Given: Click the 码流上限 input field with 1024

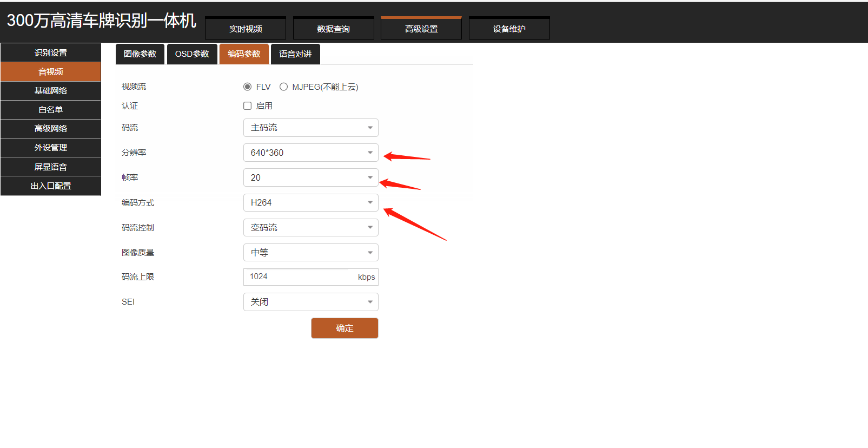Looking at the screenshot, I should coord(311,277).
